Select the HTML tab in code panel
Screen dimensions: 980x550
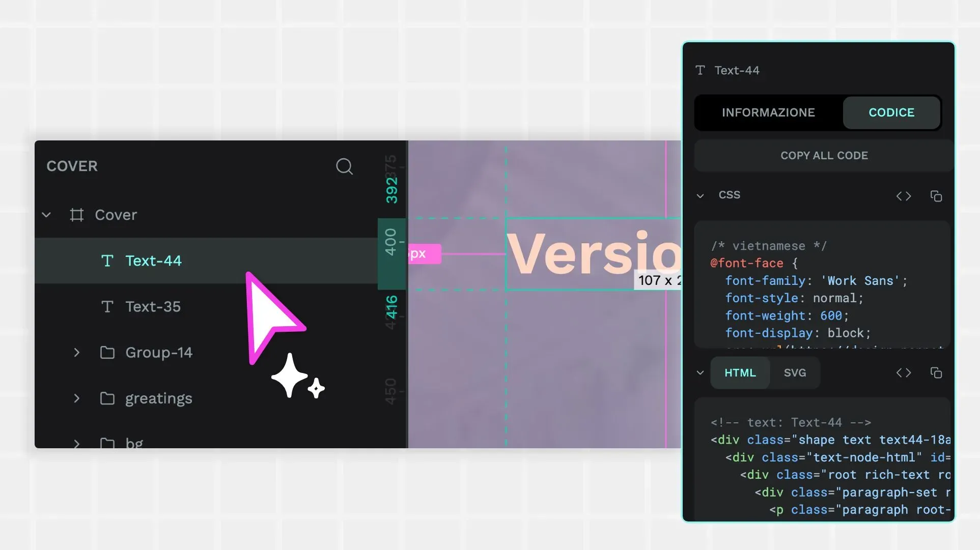[x=739, y=373]
